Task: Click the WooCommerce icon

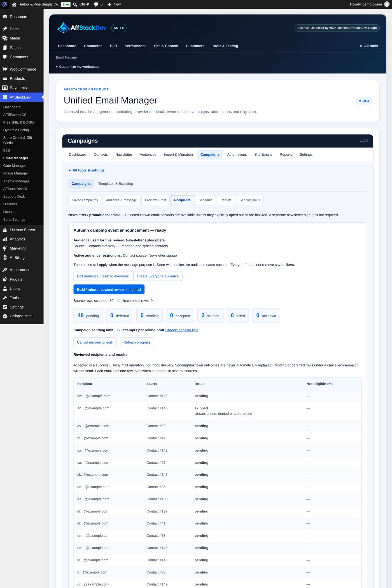Action: coord(5,69)
